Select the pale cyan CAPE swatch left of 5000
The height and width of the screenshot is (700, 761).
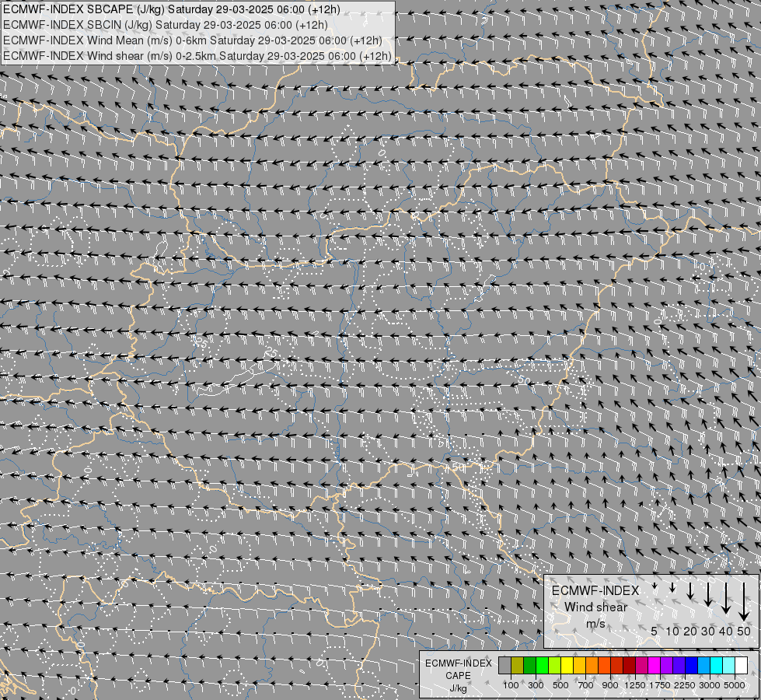(729, 666)
